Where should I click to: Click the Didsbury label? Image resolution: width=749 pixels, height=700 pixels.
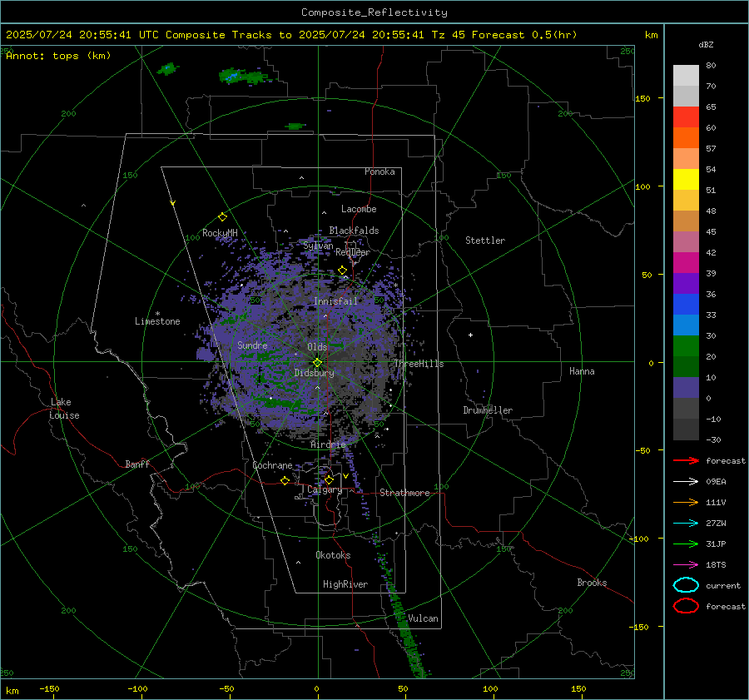click(314, 373)
